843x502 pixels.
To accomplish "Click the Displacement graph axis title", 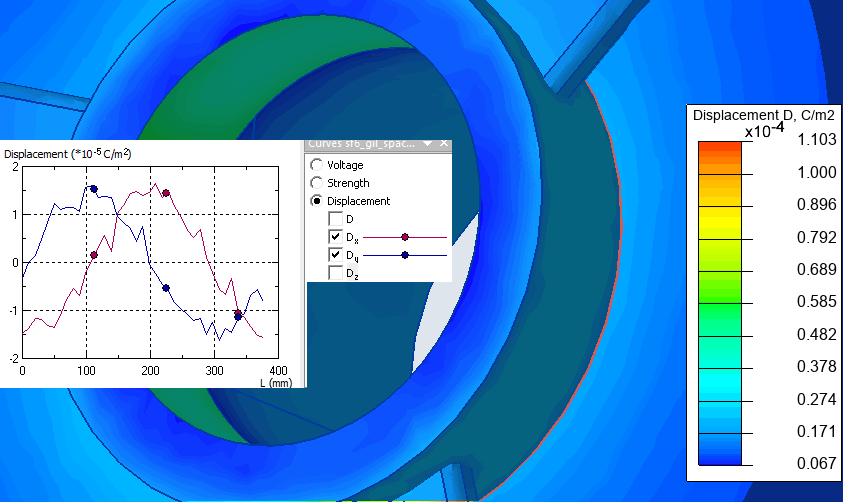I will [68, 154].
